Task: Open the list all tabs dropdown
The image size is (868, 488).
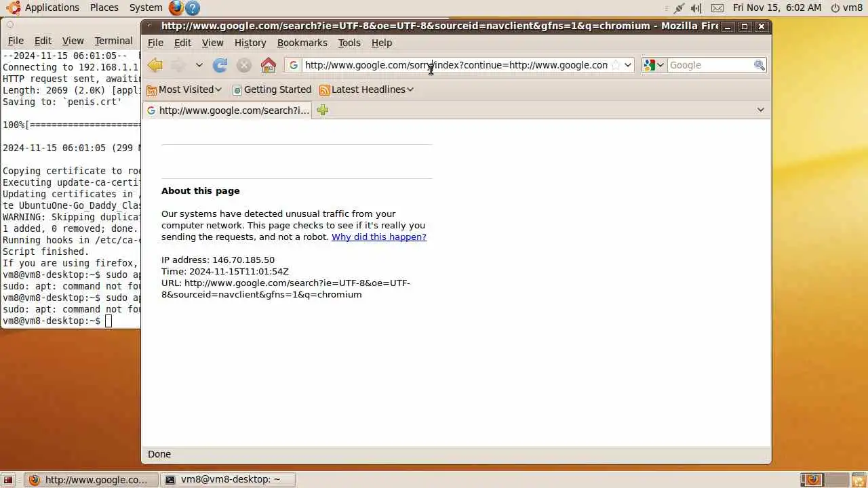Action: tap(760, 110)
